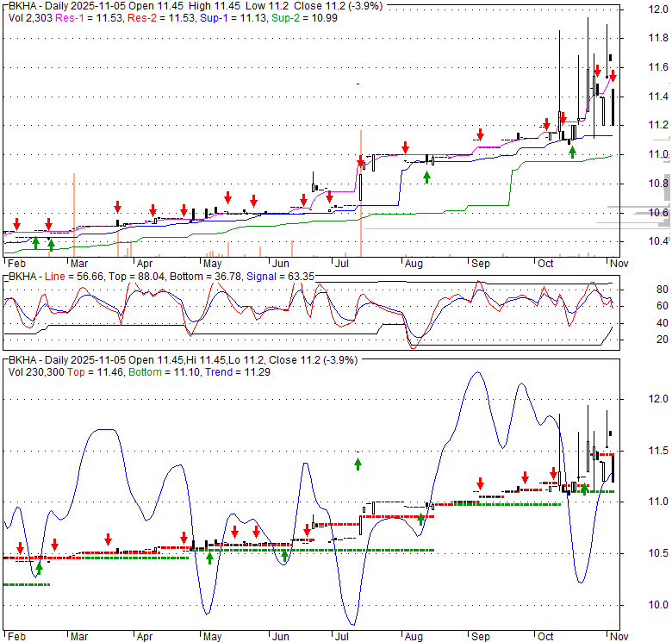Click the green arrow in August on the bottom chart
The height and width of the screenshot is (642, 672).
[421, 519]
